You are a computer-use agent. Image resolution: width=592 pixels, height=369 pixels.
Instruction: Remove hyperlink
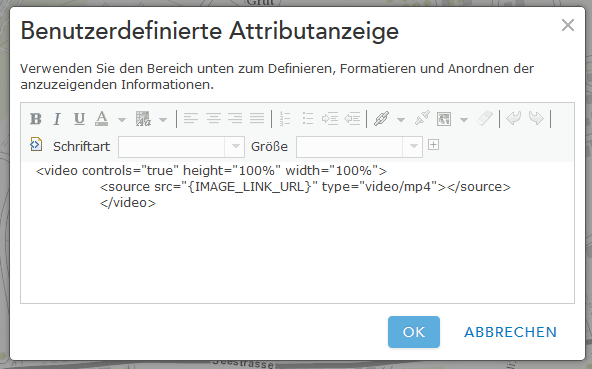422,118
